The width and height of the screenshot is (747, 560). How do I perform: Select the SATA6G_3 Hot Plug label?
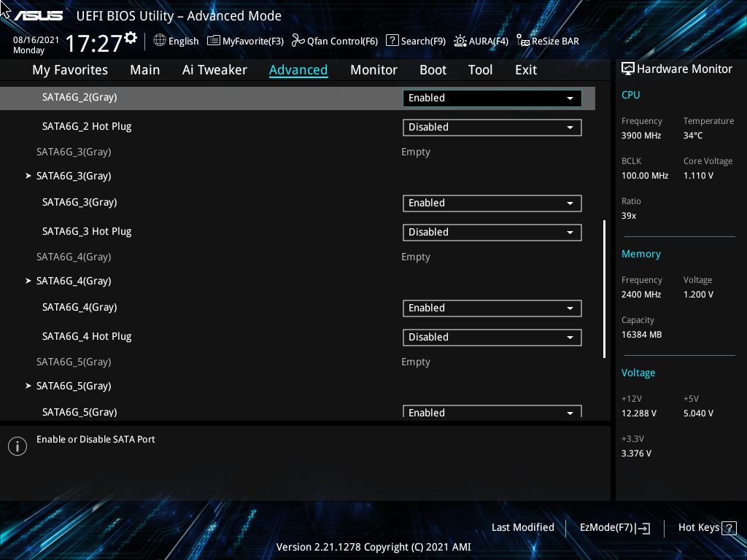coord(87,231)
